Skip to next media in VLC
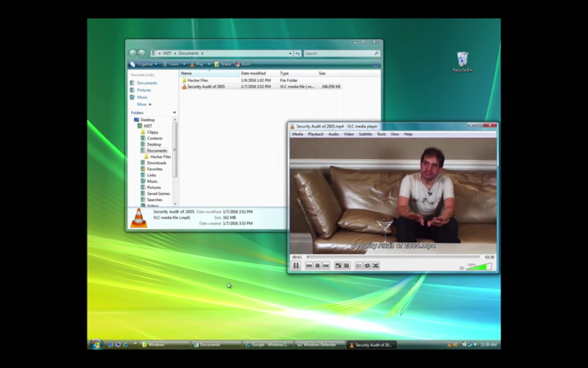 [x=326, y=266]
